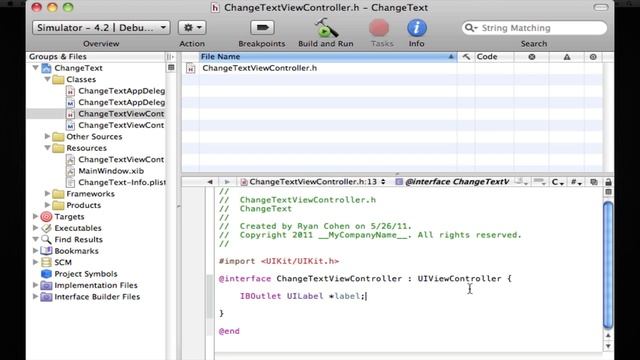The width and height of the screenshot is (640, 360).
Task: Click the editor split view icon
Action: tap(608, 192)
